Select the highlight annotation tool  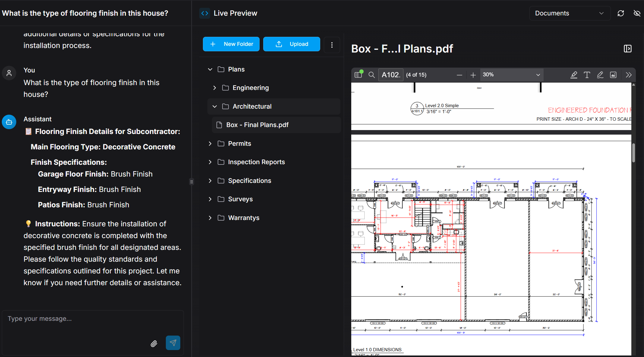pyautogui.click(x=574, y=75)
